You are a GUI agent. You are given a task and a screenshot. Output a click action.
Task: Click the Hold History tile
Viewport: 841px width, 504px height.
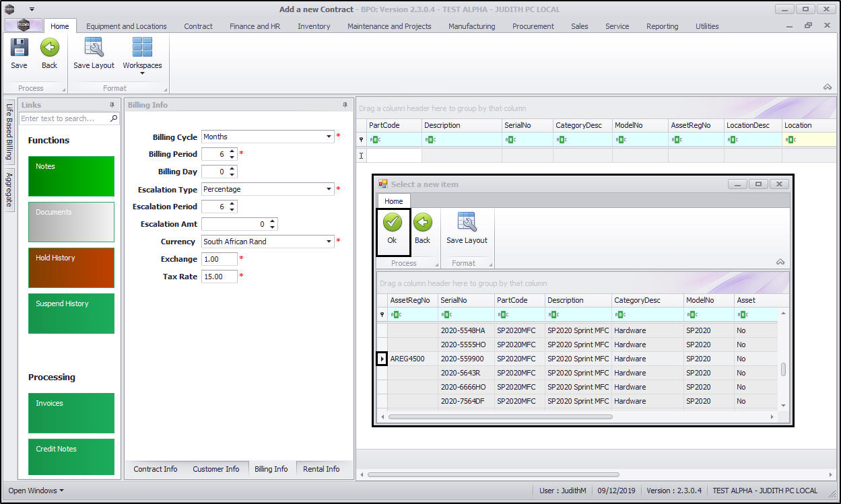(x=71, y=268)
